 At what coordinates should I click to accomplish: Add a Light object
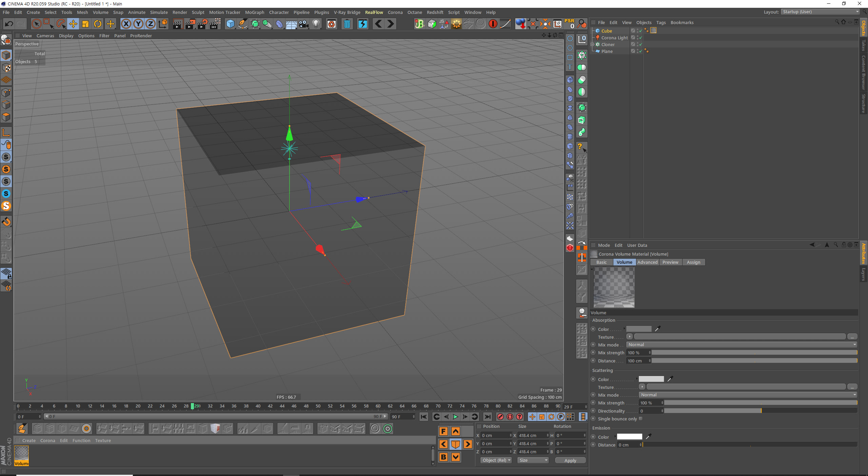click(316, 24)
